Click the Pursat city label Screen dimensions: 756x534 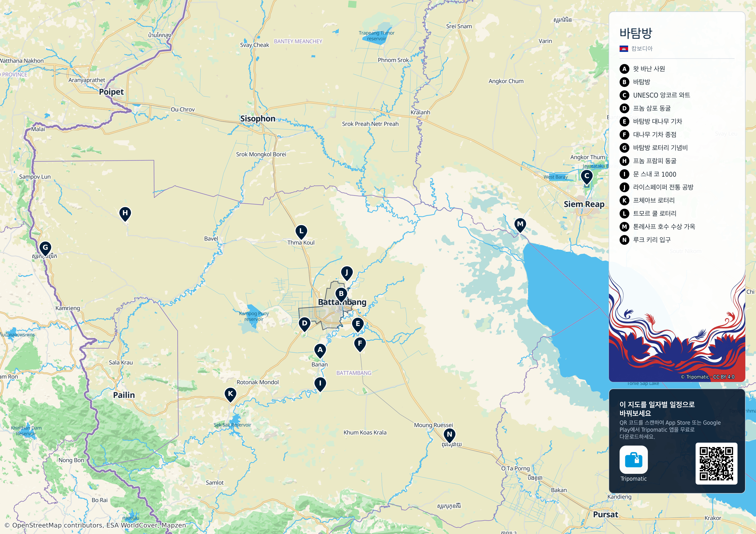605,515
